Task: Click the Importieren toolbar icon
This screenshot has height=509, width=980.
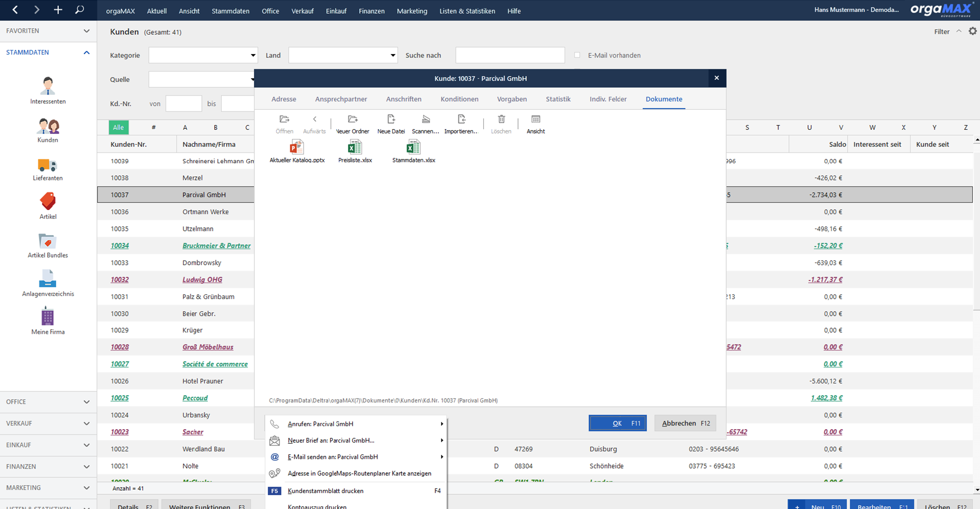Action: 461,124
